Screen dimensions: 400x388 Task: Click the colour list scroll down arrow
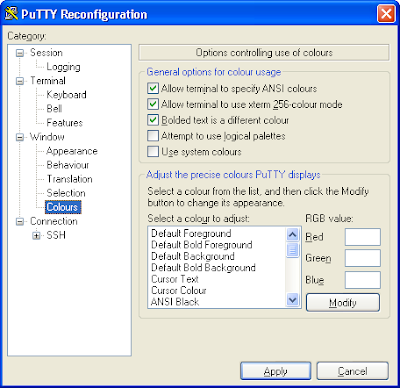[293, 300]
